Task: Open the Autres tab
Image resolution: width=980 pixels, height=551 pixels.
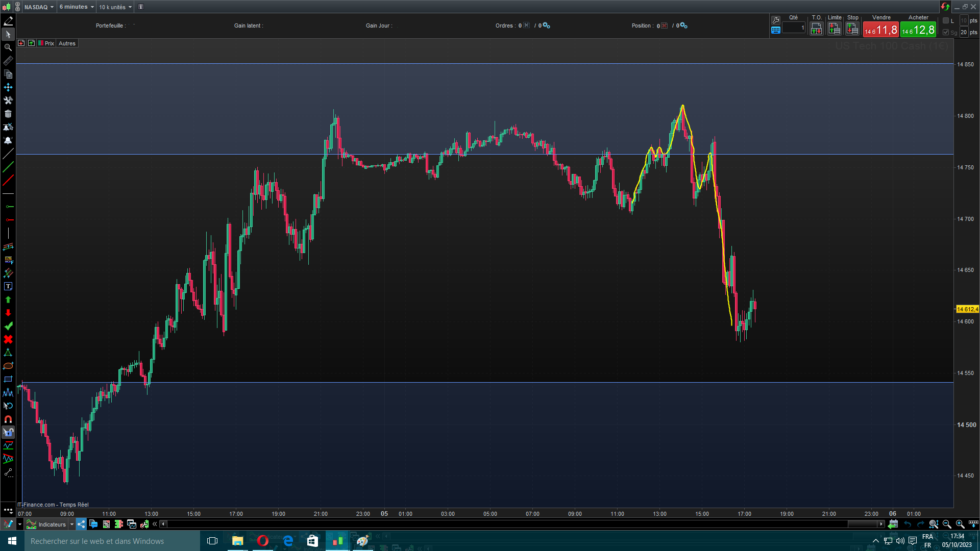Action: pyautogui.click(x=67, y=43)
